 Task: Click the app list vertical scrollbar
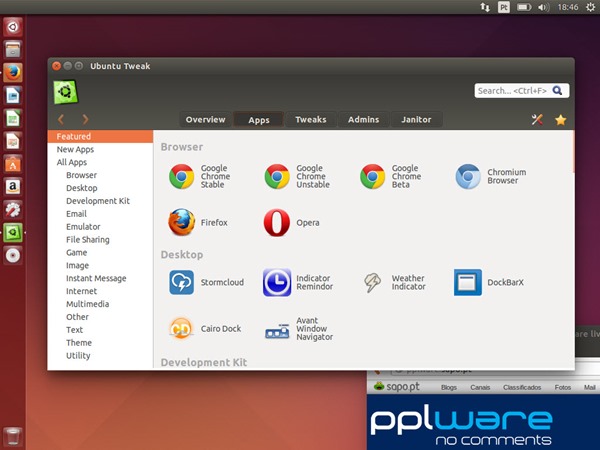pos(573,151)
